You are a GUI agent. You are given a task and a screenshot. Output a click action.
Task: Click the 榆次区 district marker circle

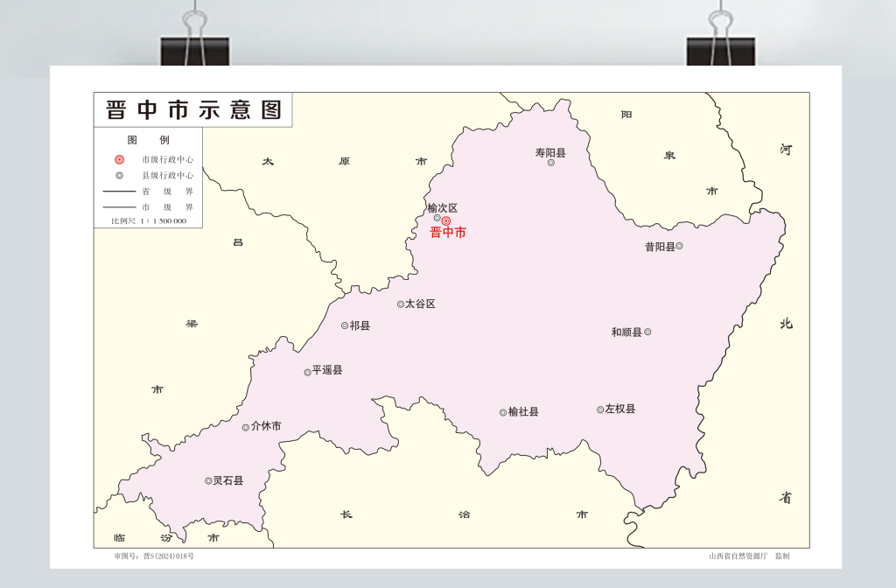pos(437,218)
